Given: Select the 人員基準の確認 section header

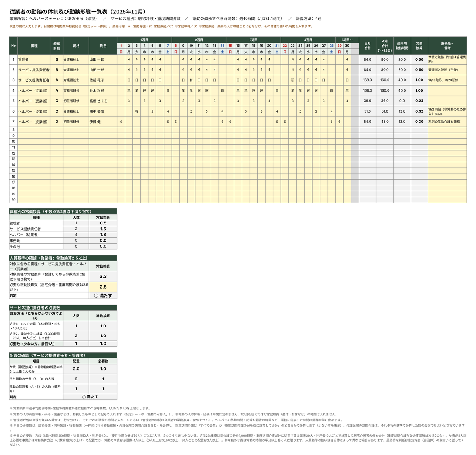Looking at the screenshot, I should coord(63,258).
